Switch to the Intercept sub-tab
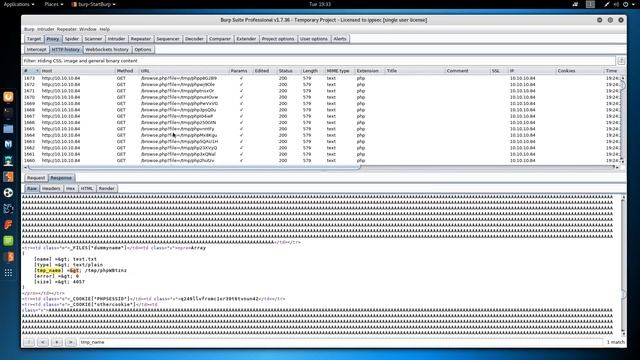Image resolution: width=640 pixels, height=360 pixels. 36,49
